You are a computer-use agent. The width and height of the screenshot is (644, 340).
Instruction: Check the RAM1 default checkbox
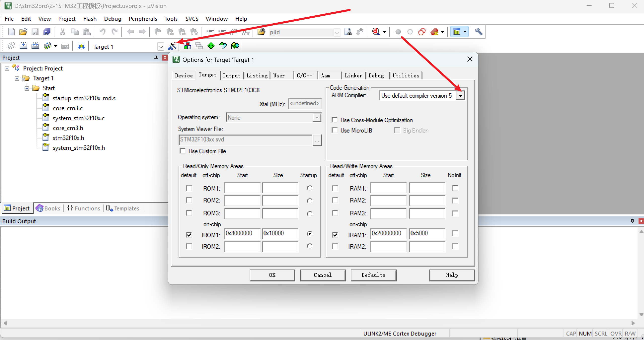(x=335, y=188)
